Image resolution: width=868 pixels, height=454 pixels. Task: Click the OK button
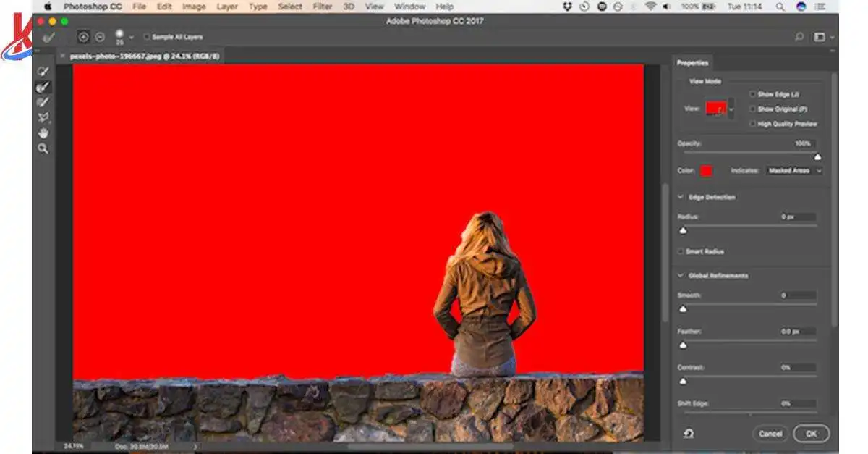click(x=811, y=434)
